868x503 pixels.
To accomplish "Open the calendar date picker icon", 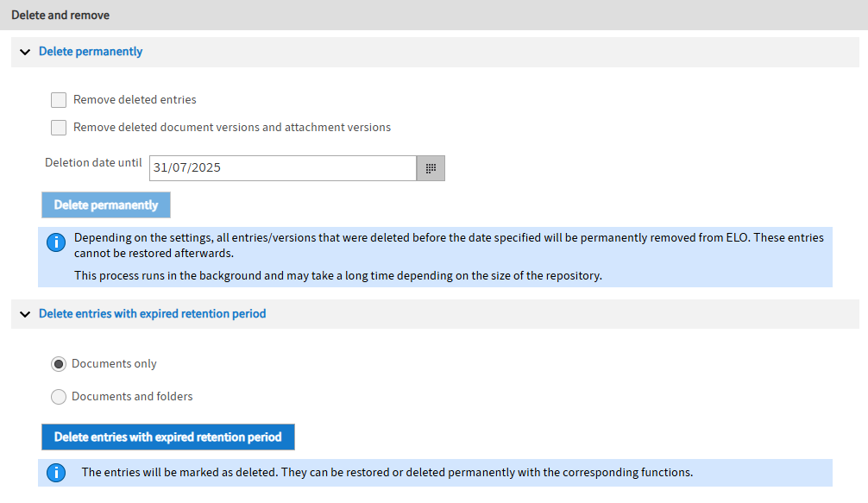I will pyautogui.click(x=431, y=168).
